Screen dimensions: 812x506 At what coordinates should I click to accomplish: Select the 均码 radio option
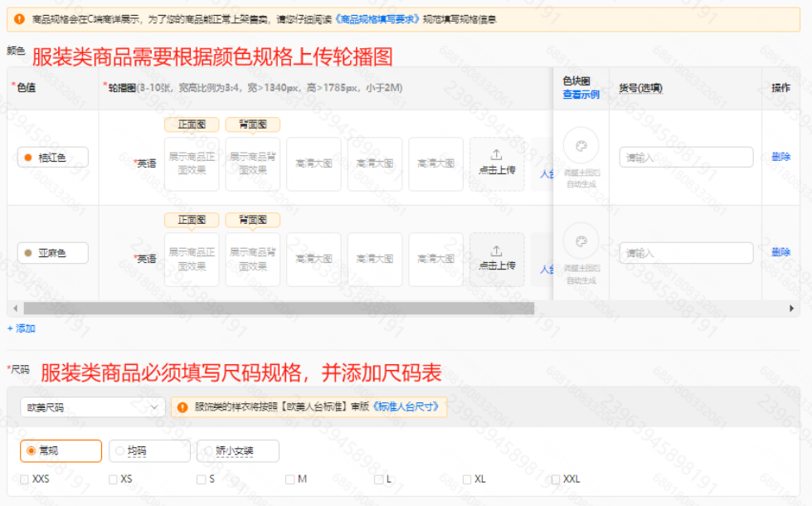click(x=149, y=450)
